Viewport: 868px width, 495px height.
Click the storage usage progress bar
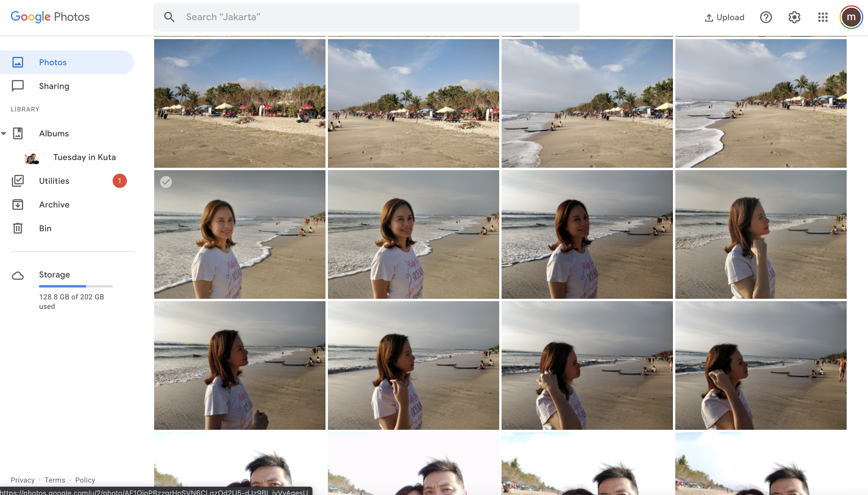coord(76,286)
